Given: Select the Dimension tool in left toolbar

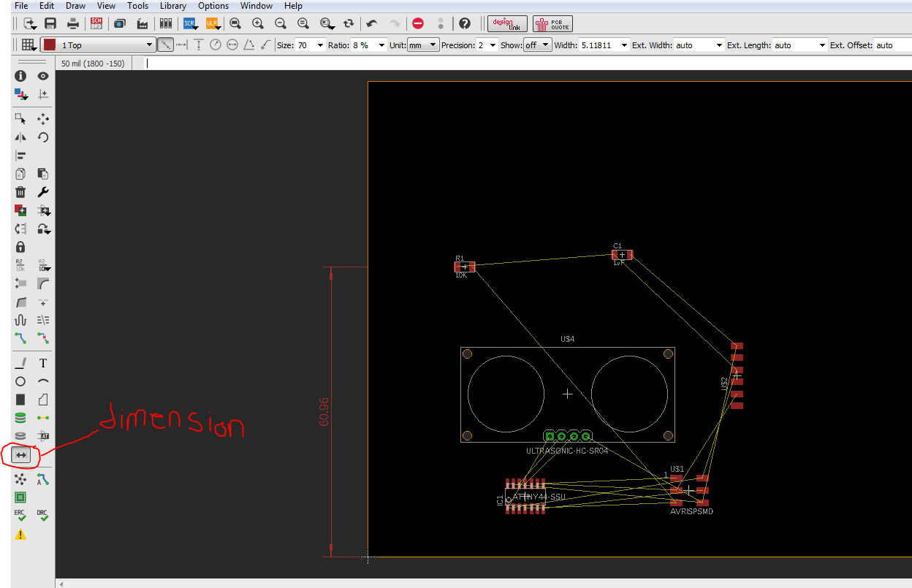Looking at the screenshot, I should click(21, 455).
